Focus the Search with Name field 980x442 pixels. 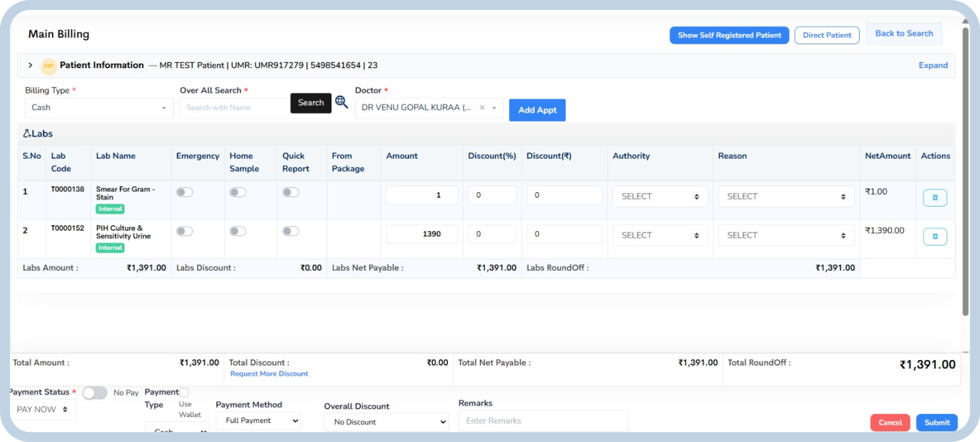coord(235,108)
